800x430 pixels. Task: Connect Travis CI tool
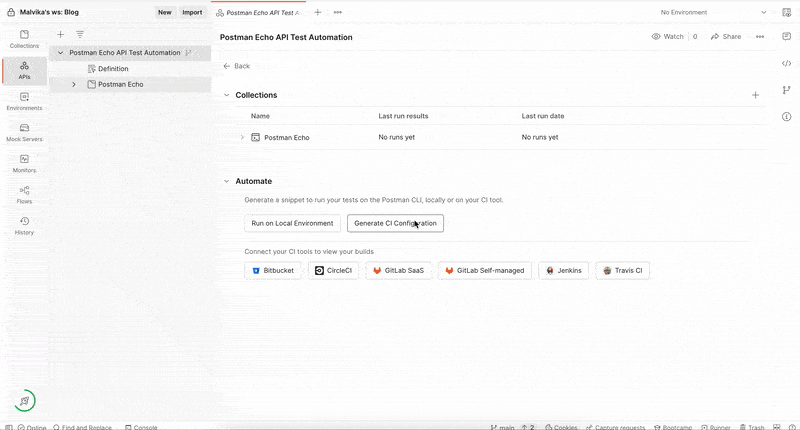(622, 270)
